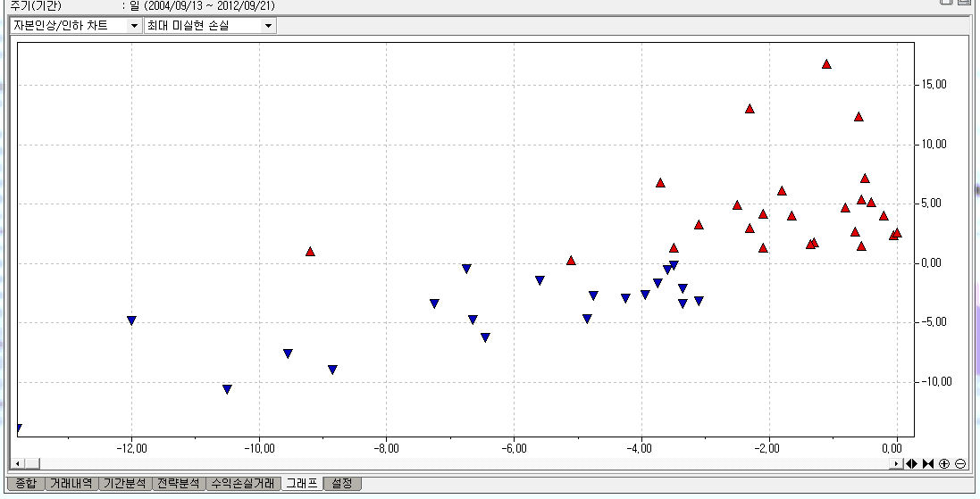Switch to the 설정 tab

(342, 484)
